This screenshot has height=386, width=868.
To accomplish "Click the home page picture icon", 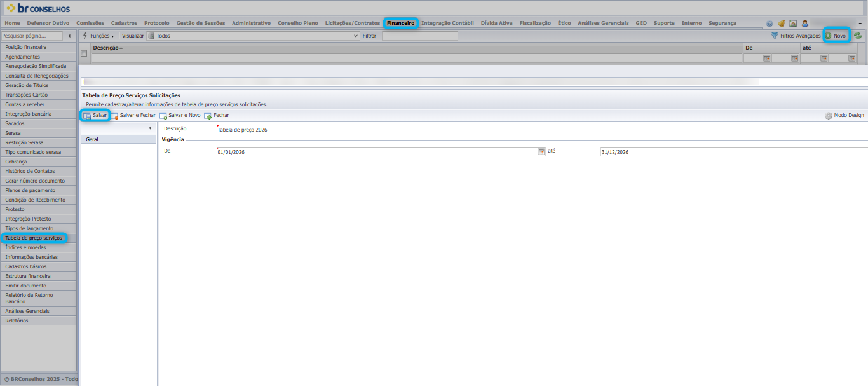I will point(793,24).
